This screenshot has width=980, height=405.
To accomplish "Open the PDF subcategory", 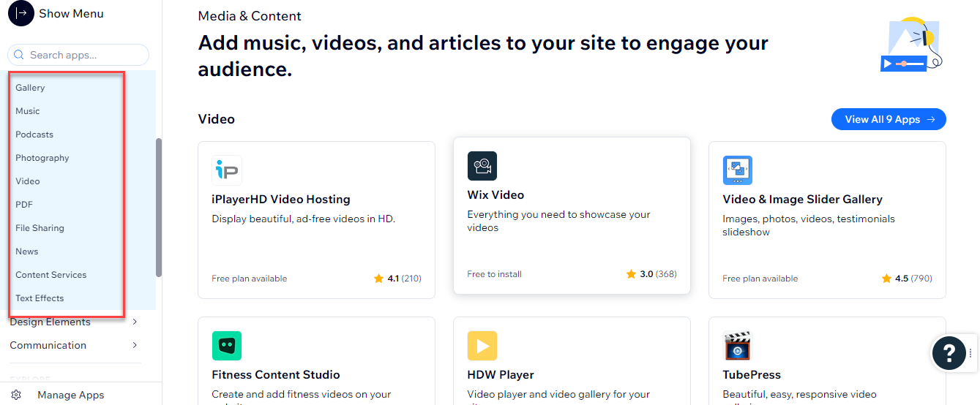I will tap(24, 205).
